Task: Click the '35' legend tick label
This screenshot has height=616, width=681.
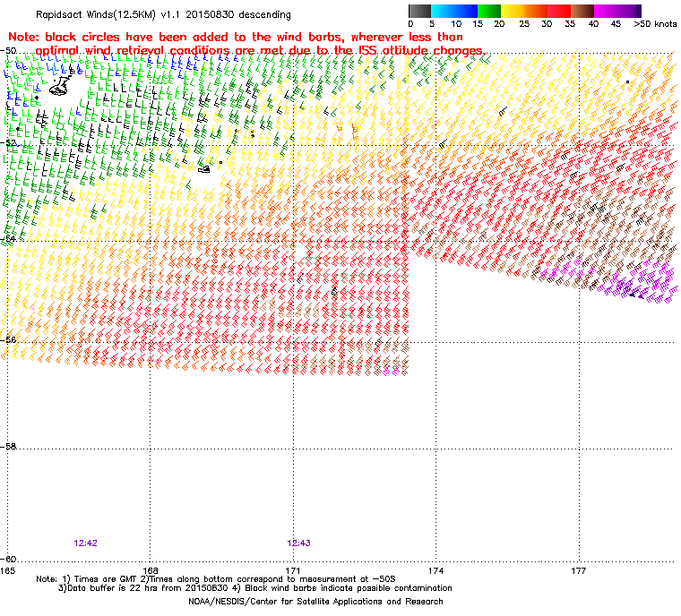Action: pos(570,24)
